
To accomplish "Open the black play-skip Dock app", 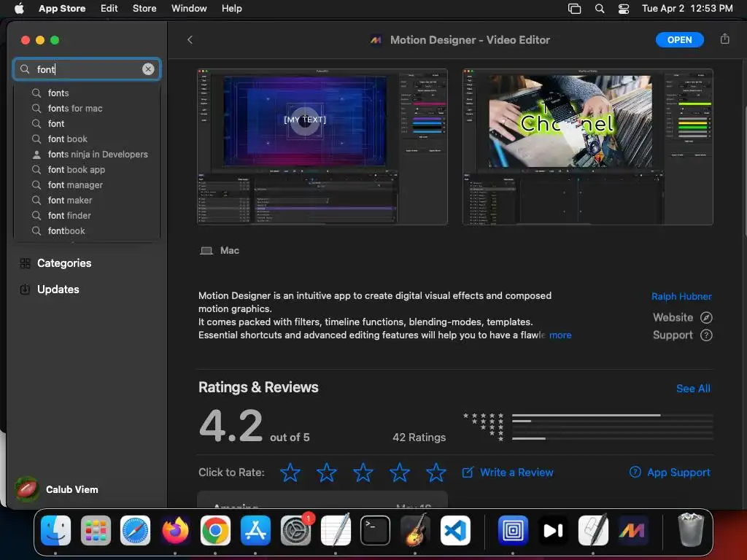I will 553,531.
